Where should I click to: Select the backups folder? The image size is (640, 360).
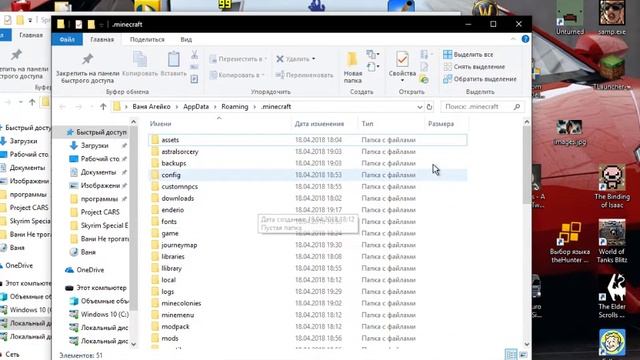point(308,163)
